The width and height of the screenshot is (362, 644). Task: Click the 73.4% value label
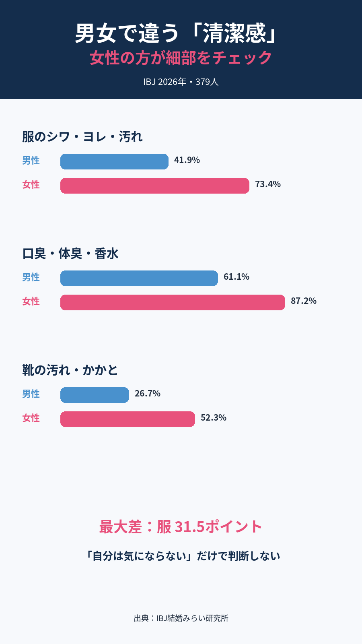tap(268, 184)
